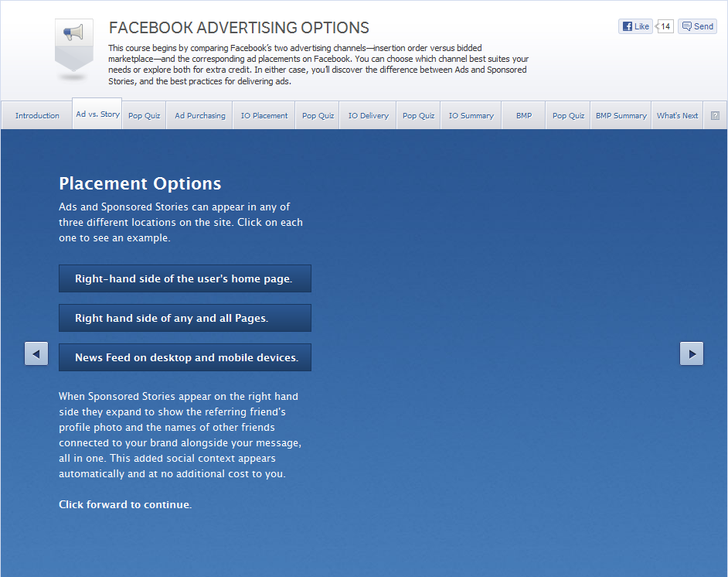Click the megaphone course badge icon
Image resolution: width=728 pixels, height=577 pixels.
pyautogui.click(x=74, y=45)
